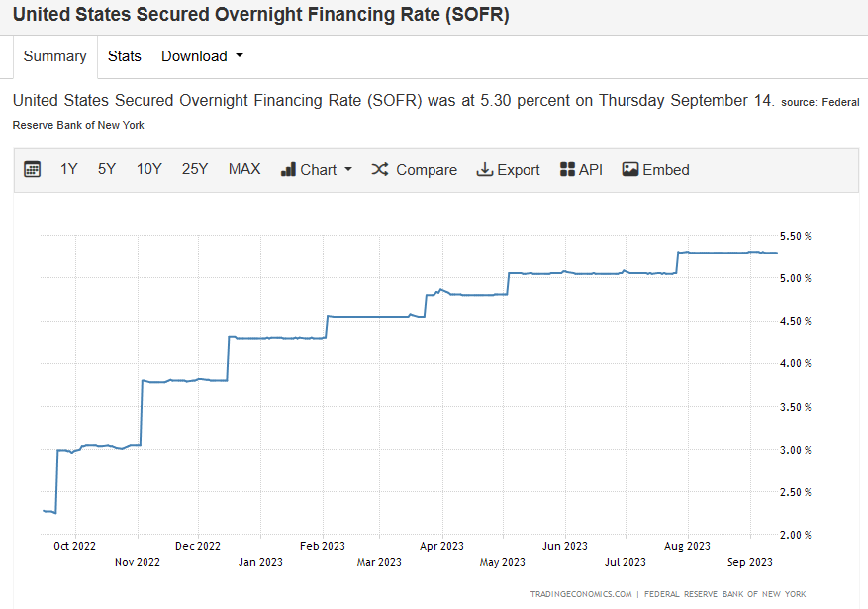Screen dimensions: 868x609
Task: Select the 5Y time range
Action: (106, 169)
